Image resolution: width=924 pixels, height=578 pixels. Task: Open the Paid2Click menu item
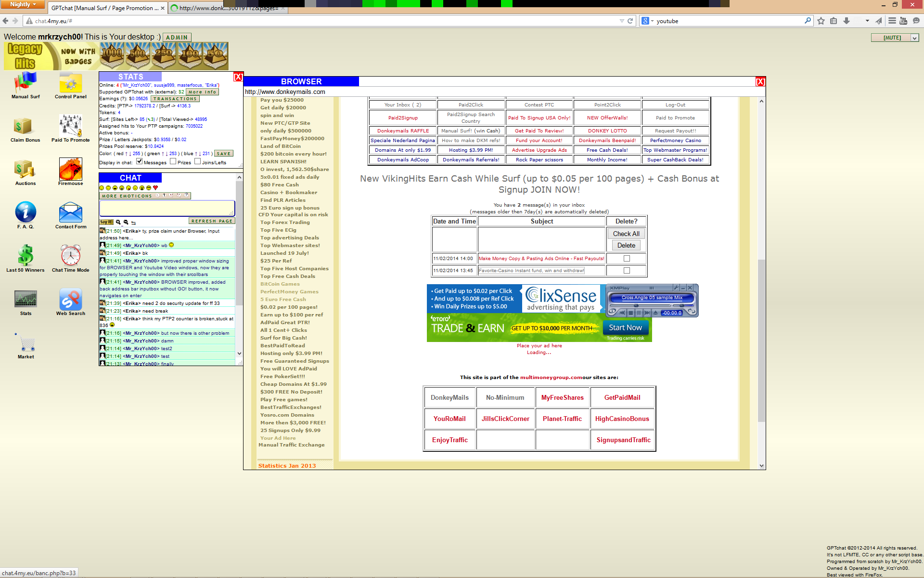[471, 105]
